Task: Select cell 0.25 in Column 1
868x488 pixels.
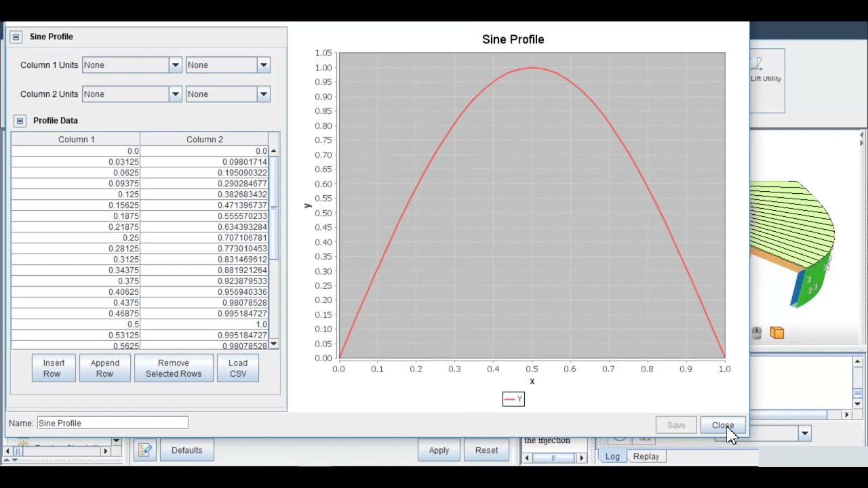Action: tap(76, 238)
